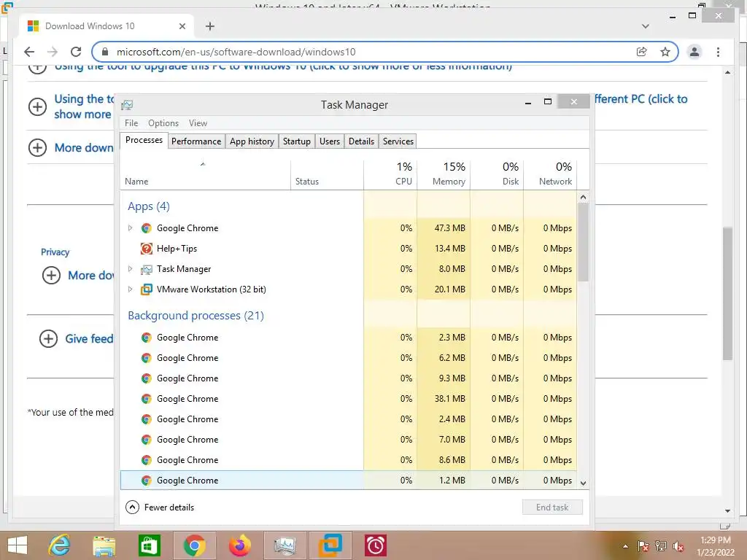Bookmark page with the star icon
Viewport: 747px width, 560px height.
tap(665, 52)
